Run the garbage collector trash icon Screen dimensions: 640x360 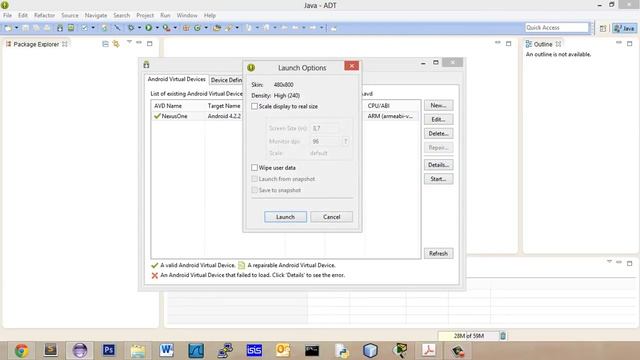click(x=503, y=336)
